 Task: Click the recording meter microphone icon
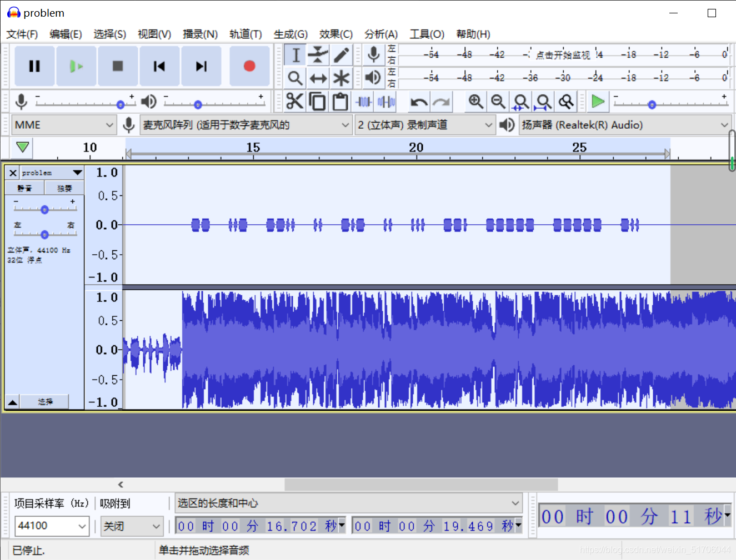(374, 54)
